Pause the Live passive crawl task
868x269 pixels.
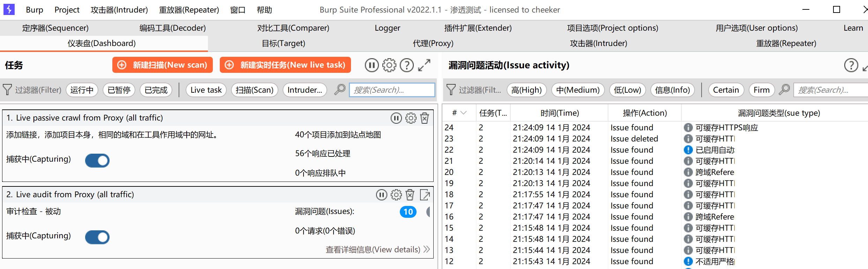point(396,118)
